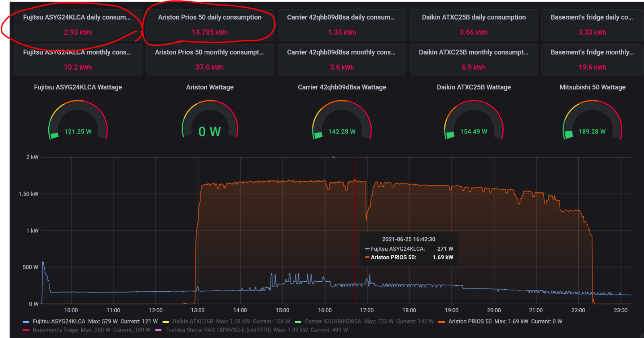Image resolution: width=644 pixels, height=338 pixels.
Task: Open Carrier 42qhb09d8sa daily consumption title
Action: [341, 17]
